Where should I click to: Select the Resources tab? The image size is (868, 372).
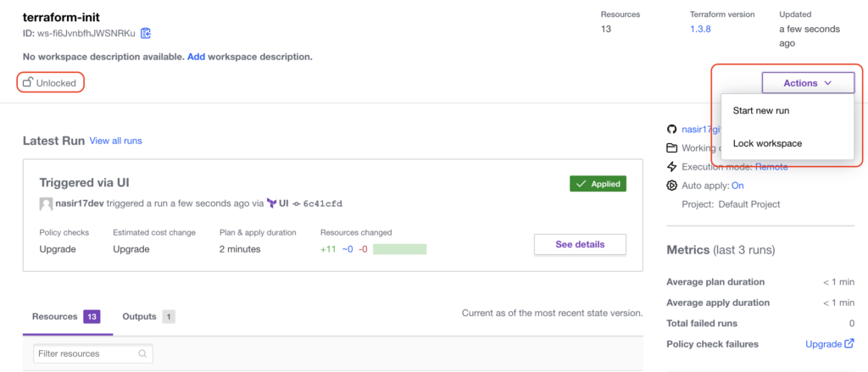tap(66, 317)
